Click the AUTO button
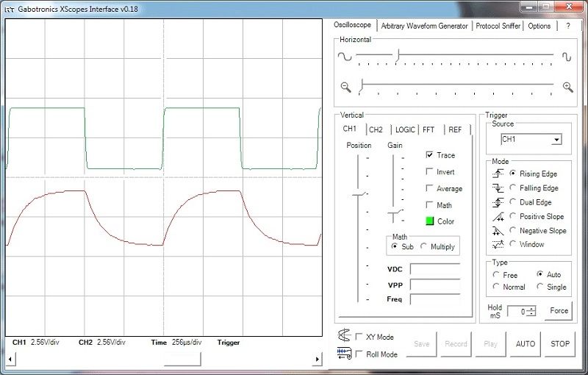 525,344
